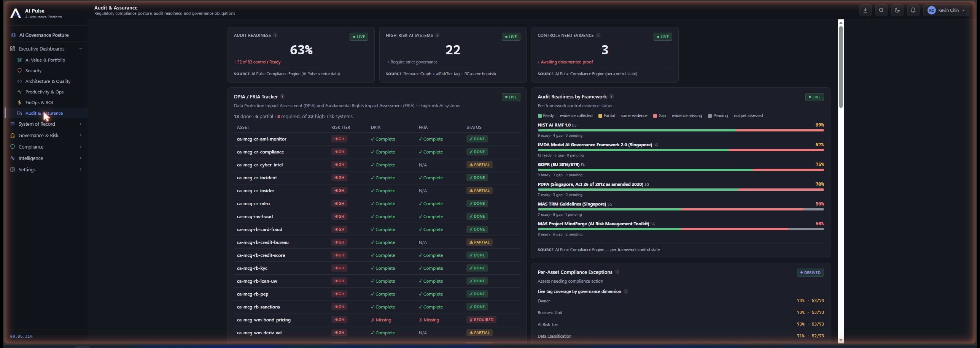This screenshot has width=980, height=348.
Task: Click DERIVED badge on Compliance Exceptions
Action: pyautogui.click(x=810, y=272)
